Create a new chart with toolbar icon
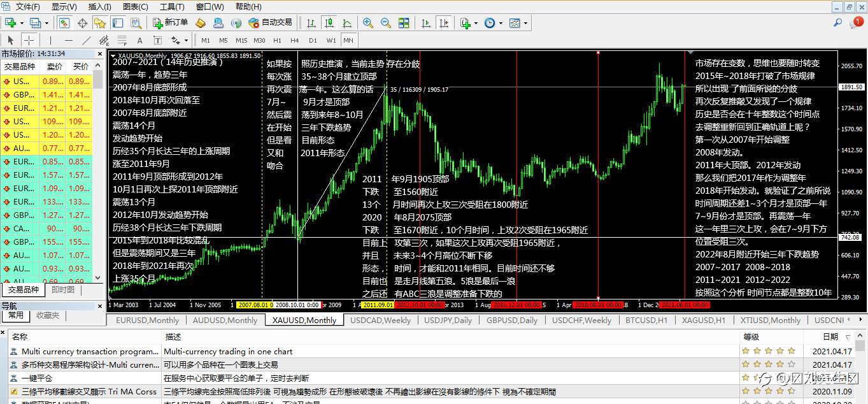Image resolution: width=868 pixels, height=404 pixels. 11,22
